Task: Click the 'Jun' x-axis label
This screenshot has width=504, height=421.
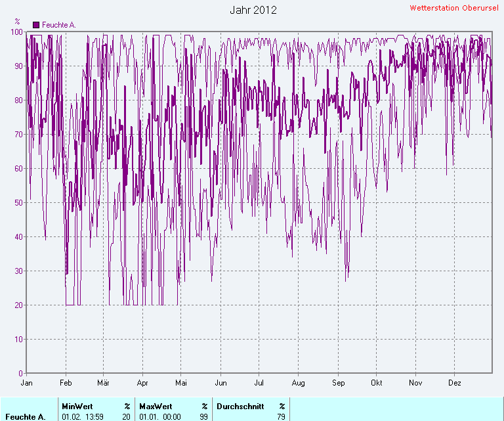Action: click(x=220, y=383)
